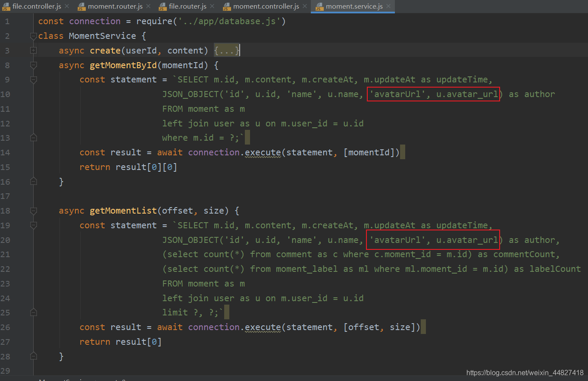Click the JS file icon on file.router.js tab
588x381 pixels.
(163, 6)
